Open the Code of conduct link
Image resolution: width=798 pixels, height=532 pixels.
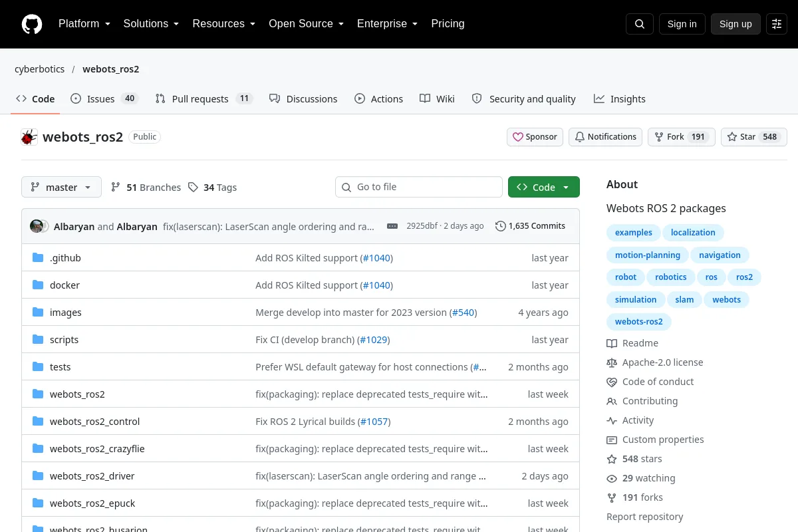(650, 382)
